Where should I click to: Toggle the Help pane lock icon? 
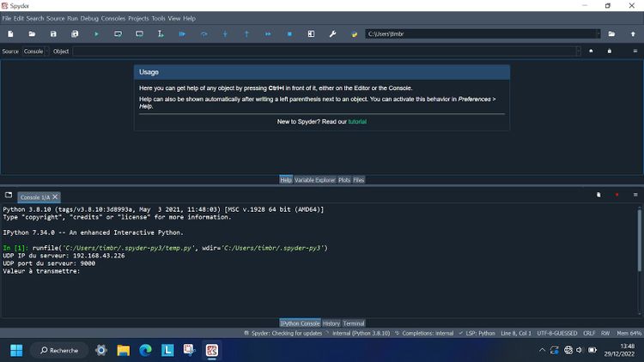pos(610,51)
